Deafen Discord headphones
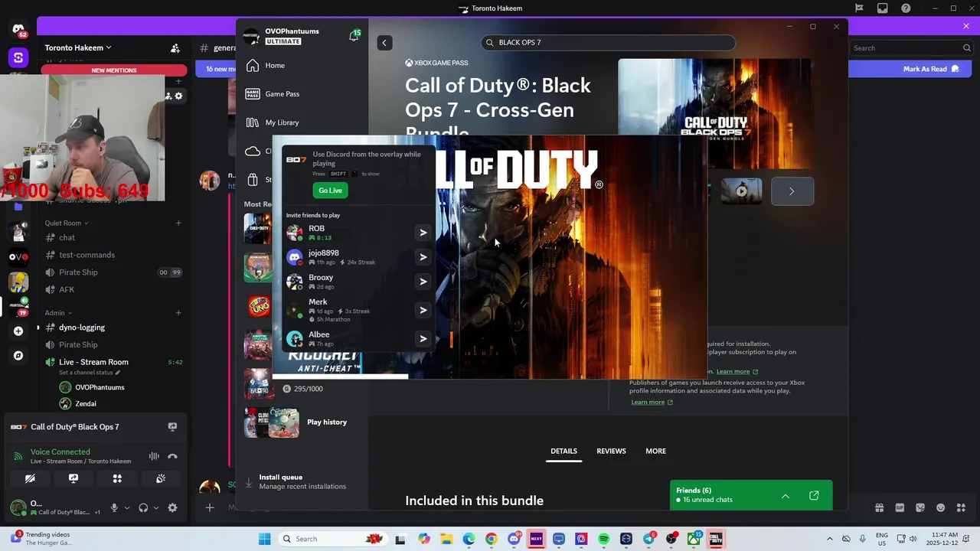Screen dimensions: 980x551 [143, 508]
